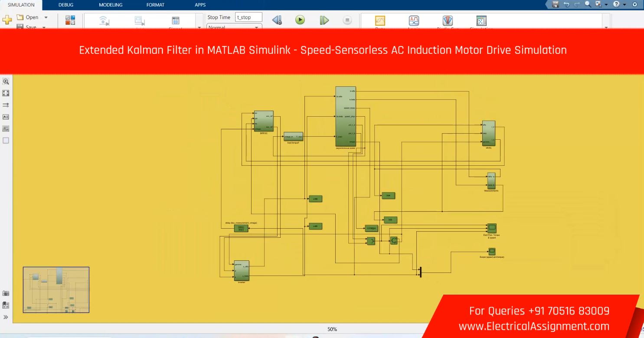The width and height of the screenshot is (644, 338).
Task: Open the Logic Analyzer icon
Action: pos(414,21)
